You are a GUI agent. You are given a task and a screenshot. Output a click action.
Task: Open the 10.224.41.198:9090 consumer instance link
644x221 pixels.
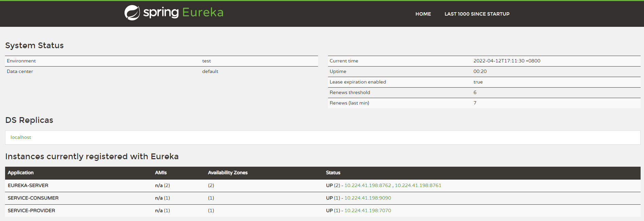tap(368, 198)
